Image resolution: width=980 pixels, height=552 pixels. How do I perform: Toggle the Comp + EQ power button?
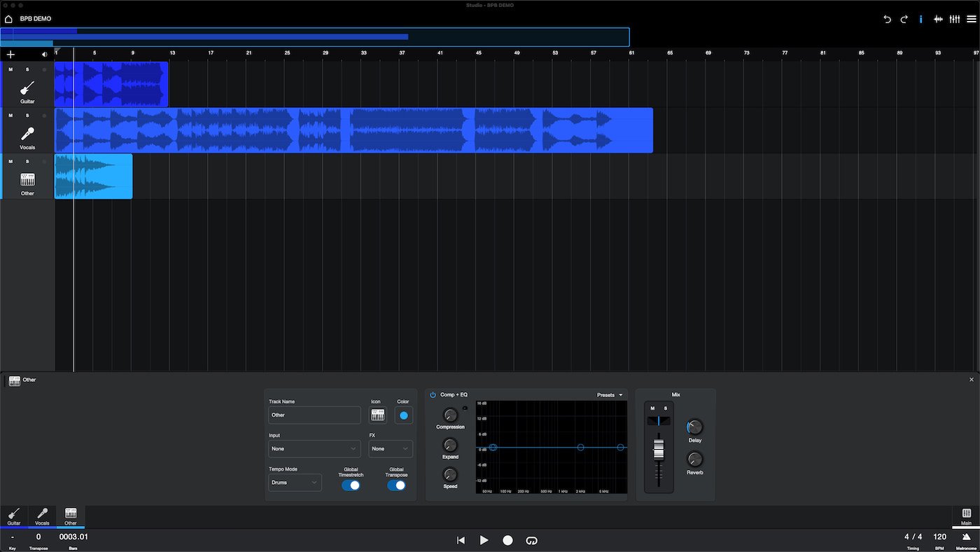click(x=433, y=395)
